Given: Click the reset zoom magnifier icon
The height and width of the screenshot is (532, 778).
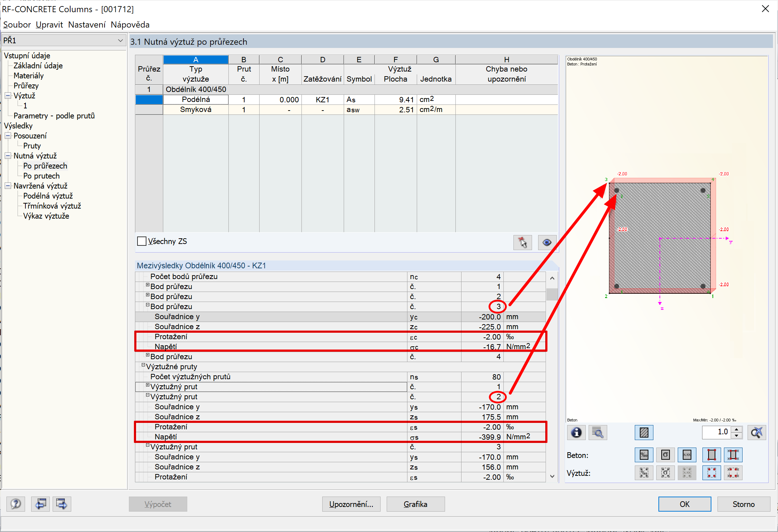Looking at the screenshot, I should click(757, 433).
